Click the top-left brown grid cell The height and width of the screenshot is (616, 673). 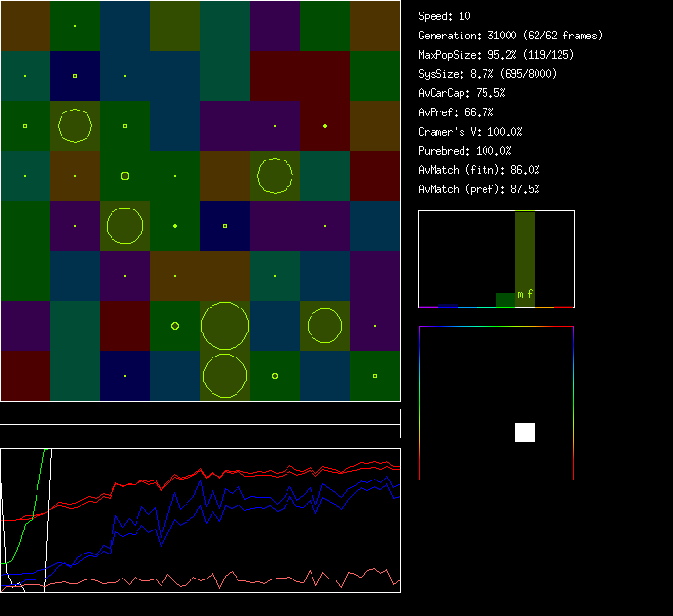pyautogui.click(x=25, y=26)
